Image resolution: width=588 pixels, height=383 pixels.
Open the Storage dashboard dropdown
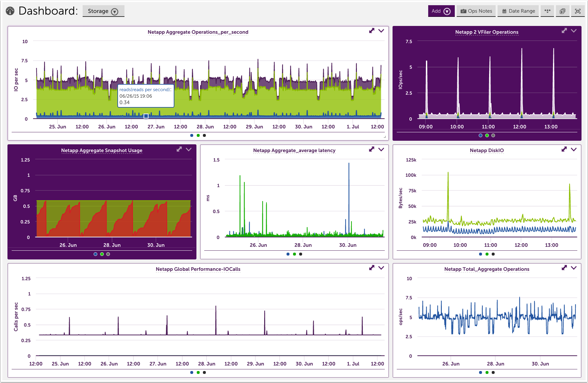tap(103, 11)
